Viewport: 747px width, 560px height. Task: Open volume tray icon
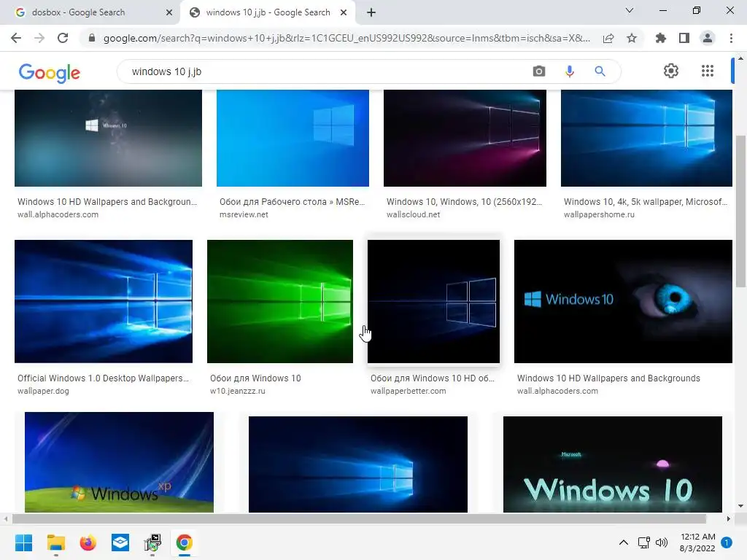tap(661, 542)
